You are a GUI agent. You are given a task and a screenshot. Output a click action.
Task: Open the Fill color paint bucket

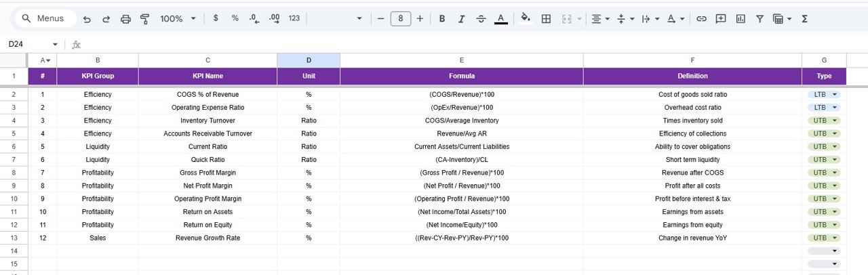click(x=525, y=19)
